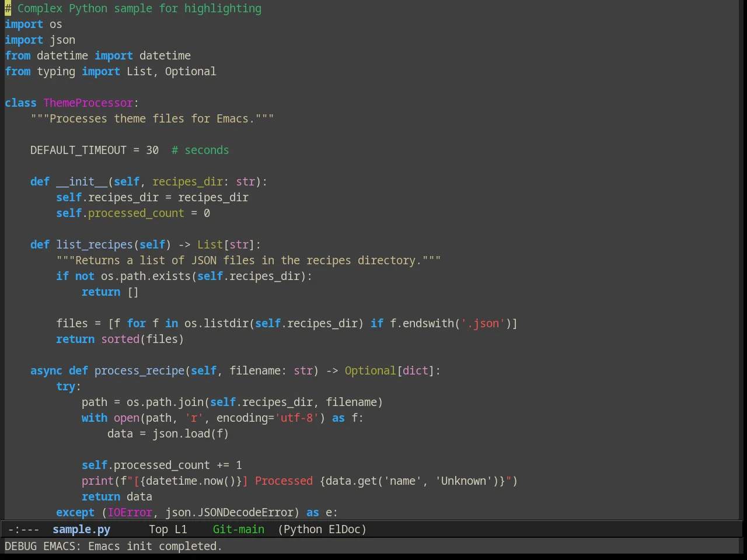
Task: Click the Python major mode name
Action: 303,529
